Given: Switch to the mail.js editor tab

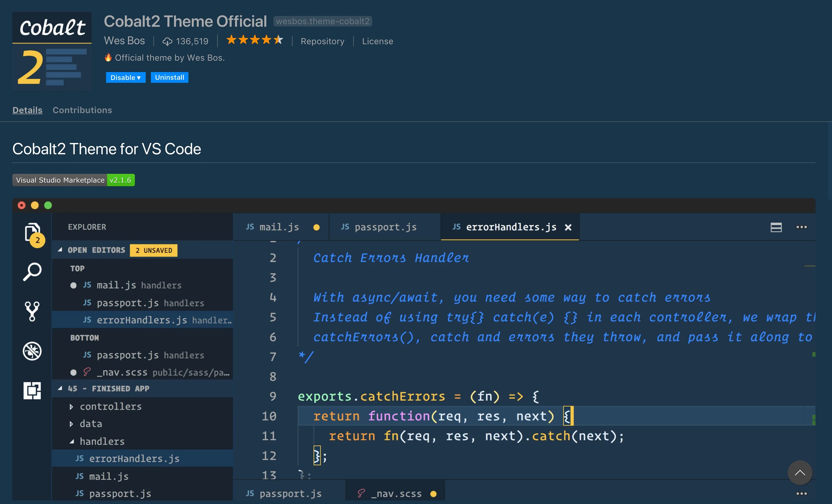Looking at the screenshot, I should tap(279, 227).
